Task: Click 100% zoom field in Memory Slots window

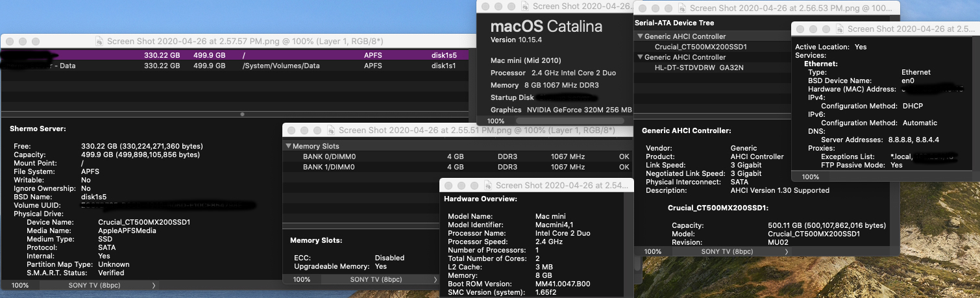Action: point(302,279)
